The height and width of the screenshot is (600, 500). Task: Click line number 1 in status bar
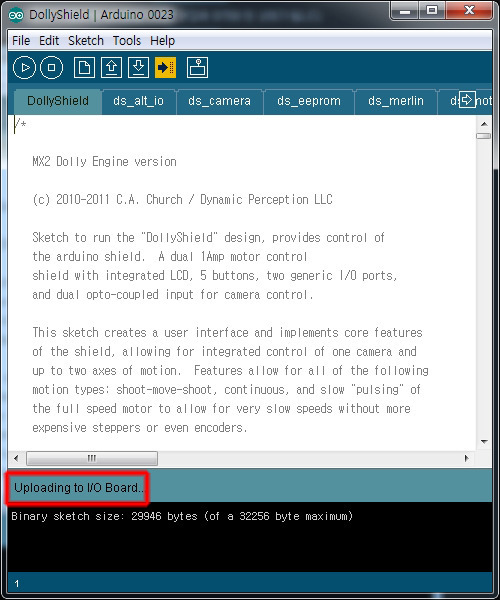point(17,584)
